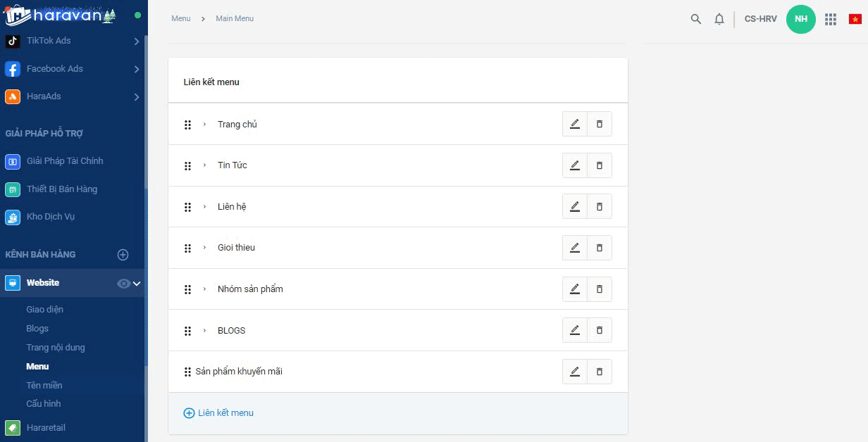Viewport: 868px width, 442px height.
Task: Add a new sales channel plus icon
Action: (123, 255)
